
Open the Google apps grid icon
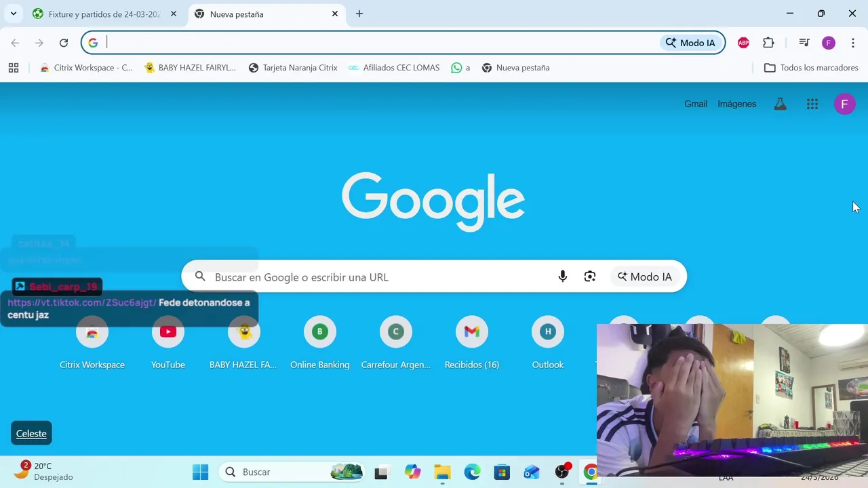[812, 104]
